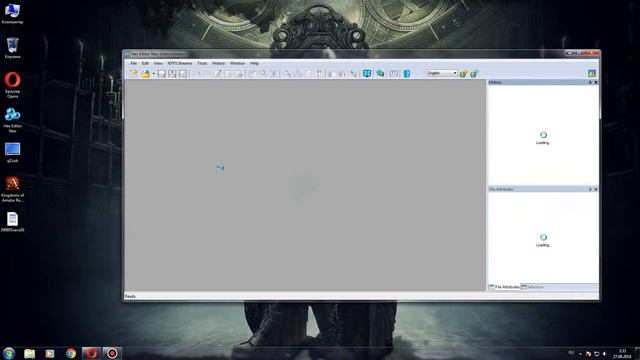Select the Recycle Bin desktop icon
The image size is (640, 360).
point(13,48)
